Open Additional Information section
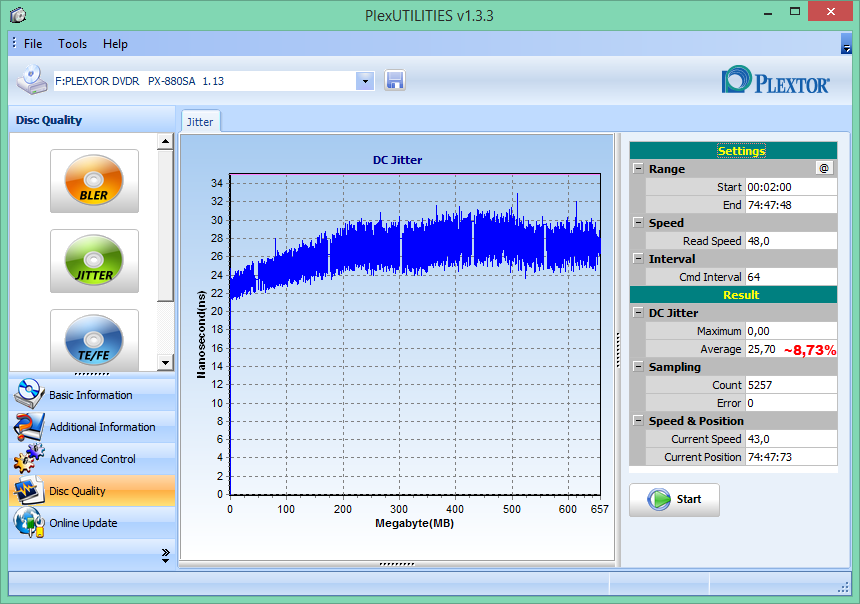Viewport: 860px width, 604px height. click(92, 426)
